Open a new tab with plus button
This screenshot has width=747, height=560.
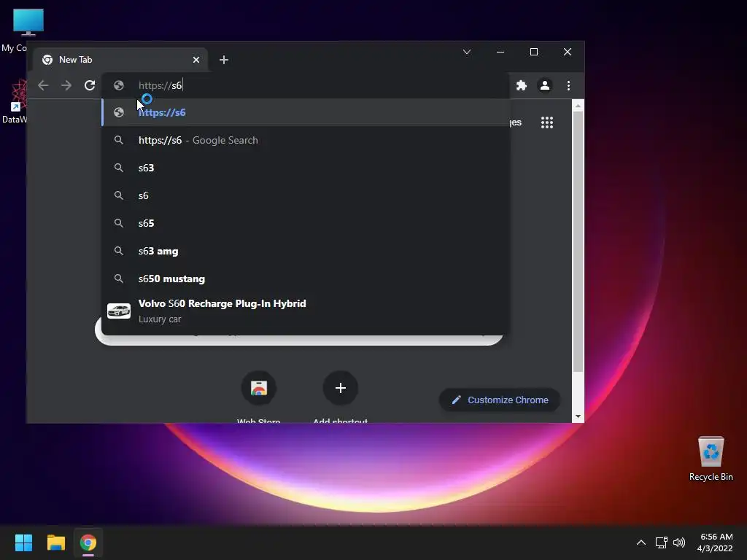click(224, 60)
